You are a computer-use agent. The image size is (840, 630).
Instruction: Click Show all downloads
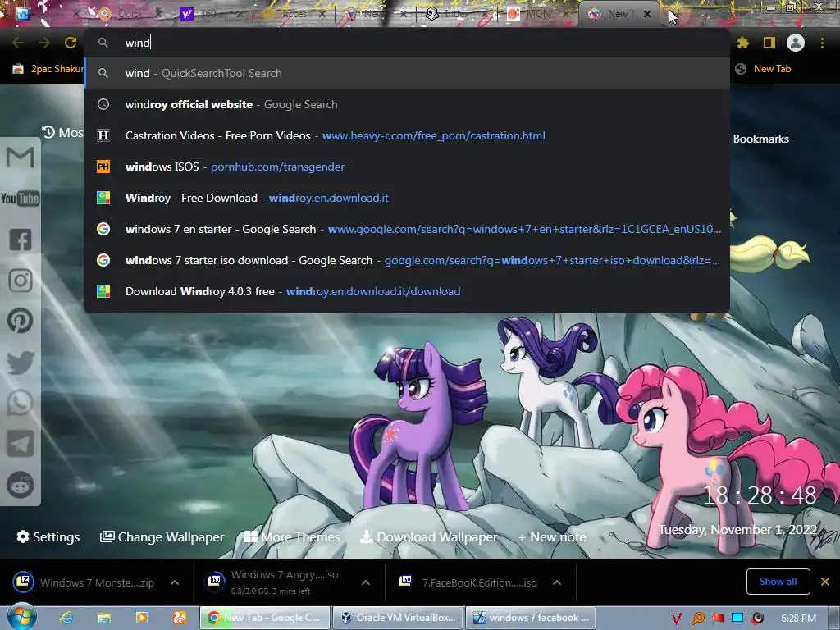point(778,582)
